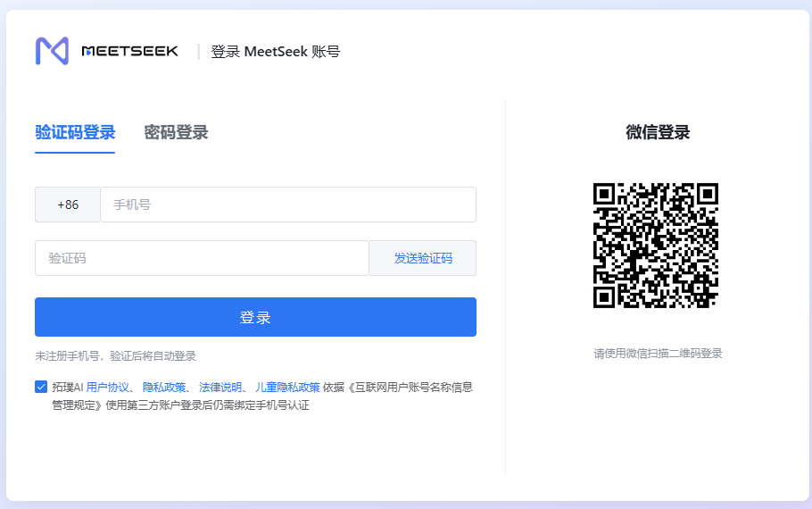Click the WeChat login QR code

click(x=656, y=246)
